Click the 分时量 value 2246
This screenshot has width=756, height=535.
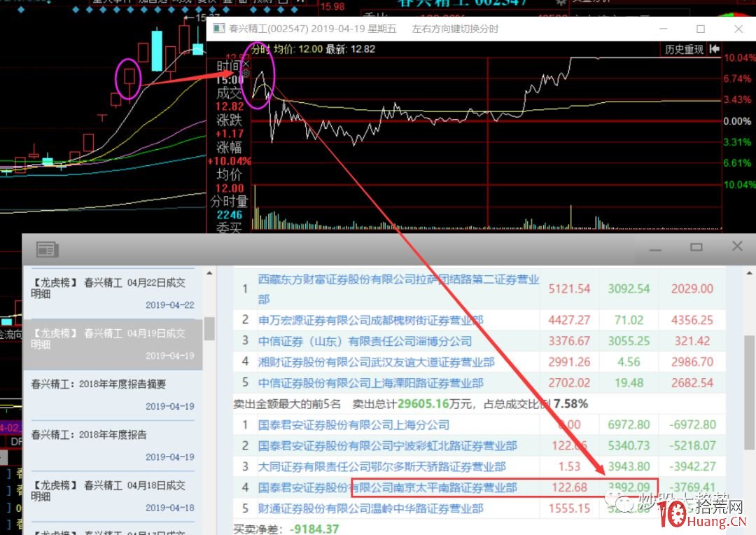tap(230, 215)
